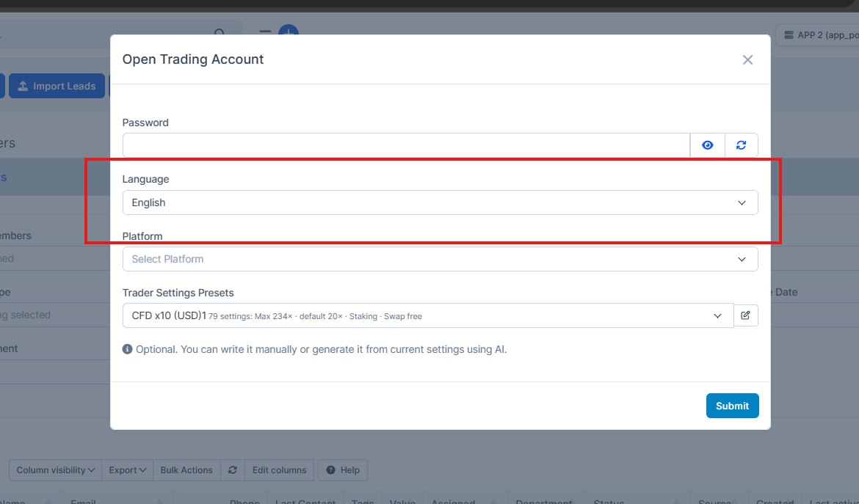Viewport: 859px width, 504px height.
Task: Close the Open Trading Account dialog
Action: [x=747, y=60]
